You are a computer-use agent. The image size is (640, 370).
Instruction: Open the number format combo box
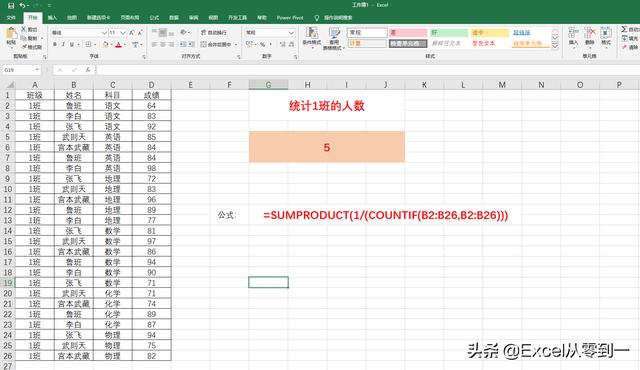coord(270,32)
